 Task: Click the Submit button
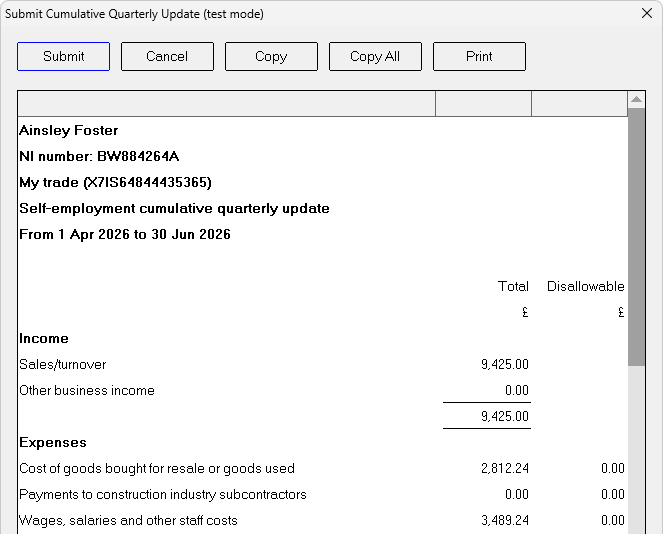pos(63,56)
